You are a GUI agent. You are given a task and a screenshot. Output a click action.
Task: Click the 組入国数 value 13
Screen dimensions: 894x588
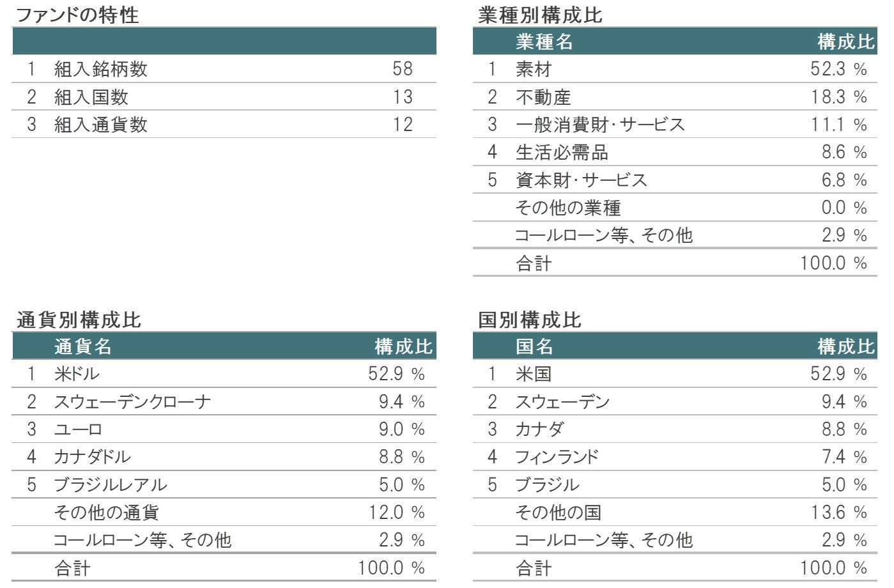coord(403,97)
